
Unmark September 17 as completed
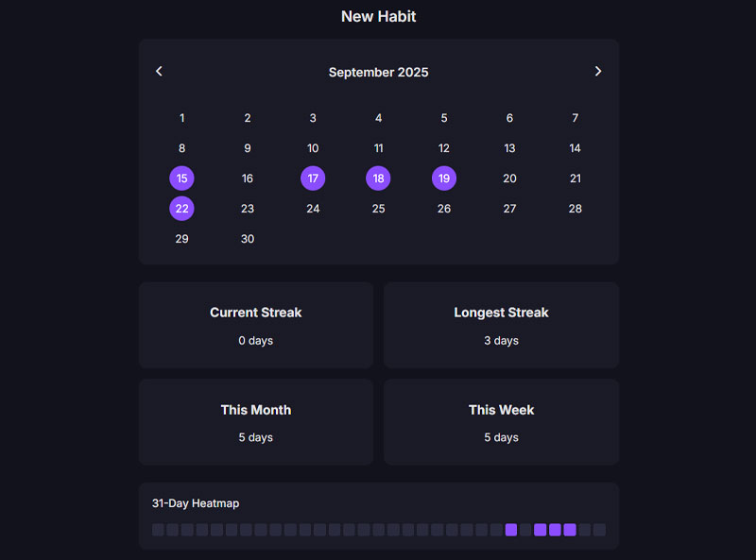pyautogui.click(x=313, y=178)
